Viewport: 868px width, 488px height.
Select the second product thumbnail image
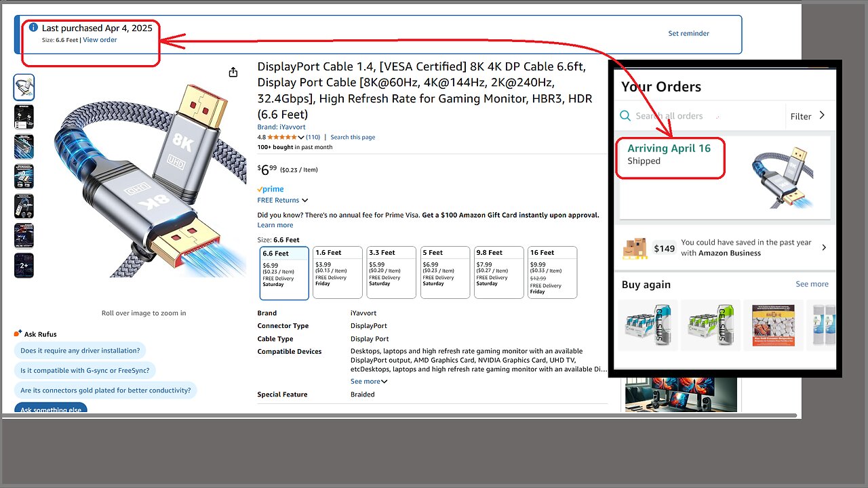[x=24, y=117]
